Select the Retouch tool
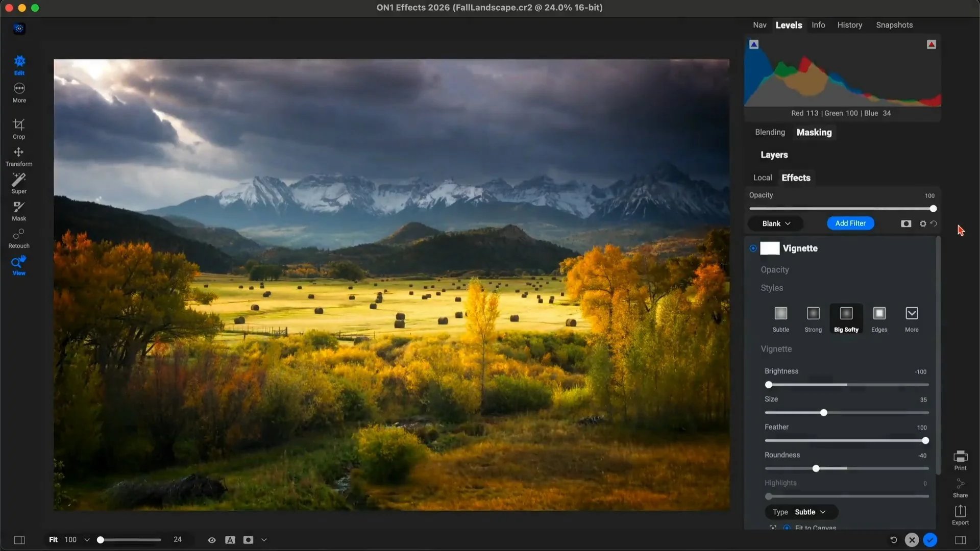Viewport: 980px width, 551px height. [19, 238]
